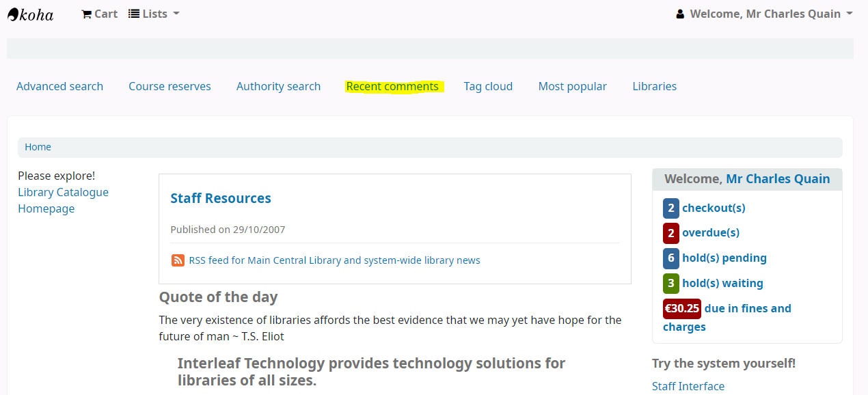
Task: Open the Recent comments page
Action: point(392,86)
